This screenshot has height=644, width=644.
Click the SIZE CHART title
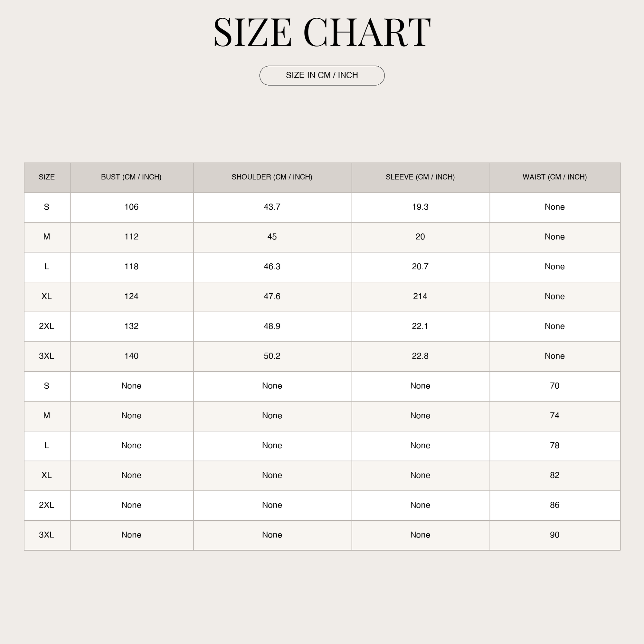pyautogui.click(x=322, y=32)
